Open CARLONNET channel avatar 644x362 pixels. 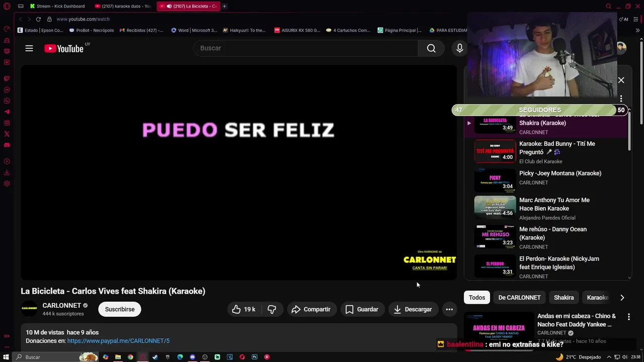pyautogui.click(x=29, y=309)
